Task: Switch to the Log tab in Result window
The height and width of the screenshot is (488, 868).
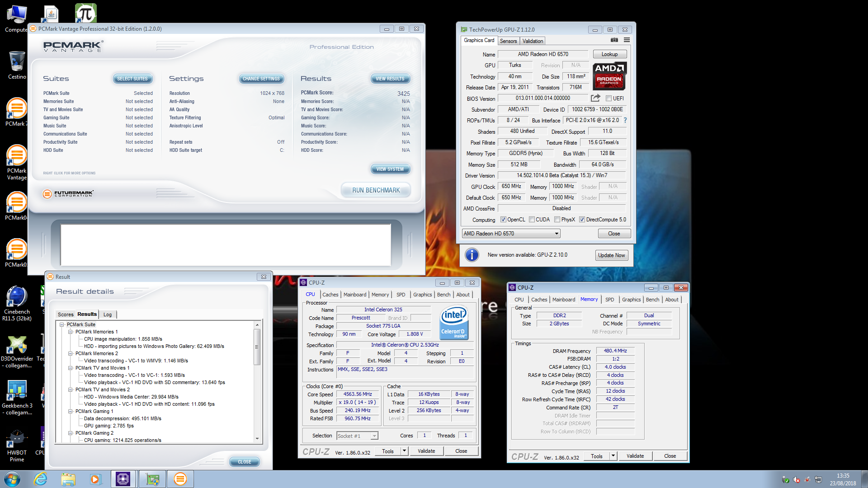Action: click(x=107, y=314)
